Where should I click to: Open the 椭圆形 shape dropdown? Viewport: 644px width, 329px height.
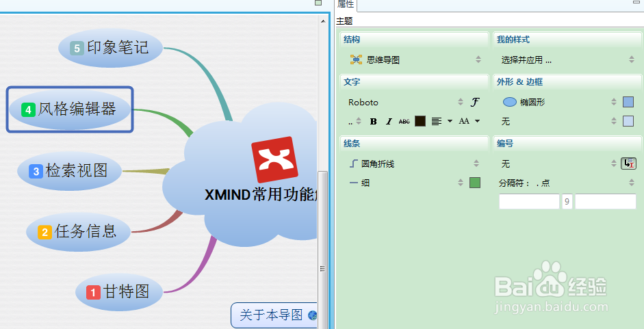click(559, 103)
